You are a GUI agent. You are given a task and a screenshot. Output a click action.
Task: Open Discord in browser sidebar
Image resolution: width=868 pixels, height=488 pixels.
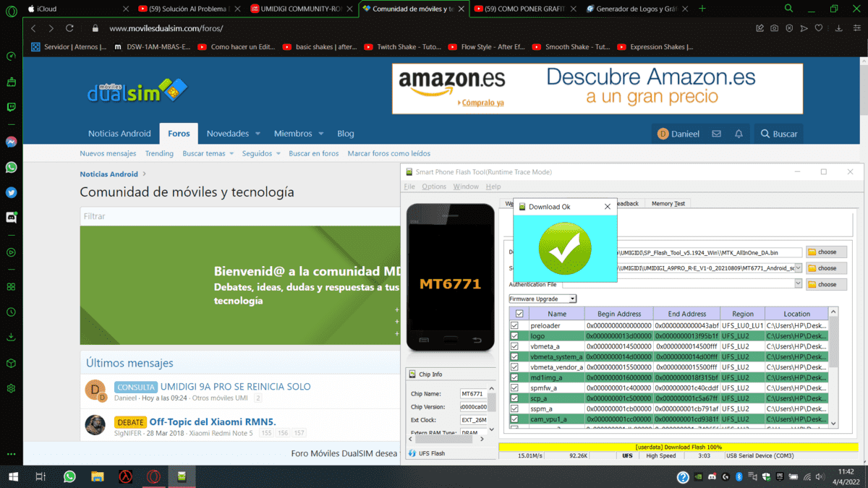pos(11,217)
